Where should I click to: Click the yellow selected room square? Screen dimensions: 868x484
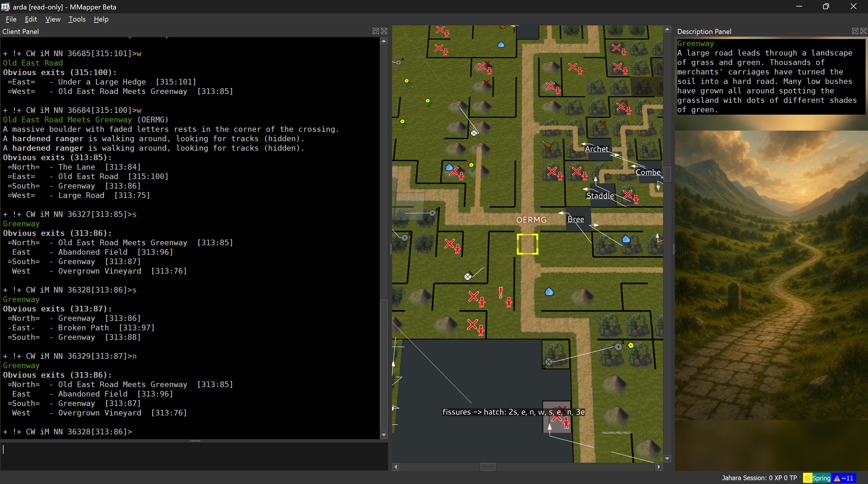(x=527, y=244)
